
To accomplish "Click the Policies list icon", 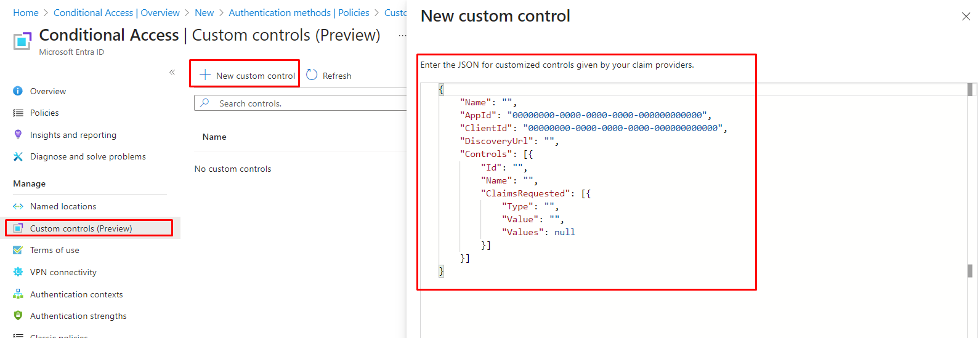I will pyautogui.click(x=18, y=113).
